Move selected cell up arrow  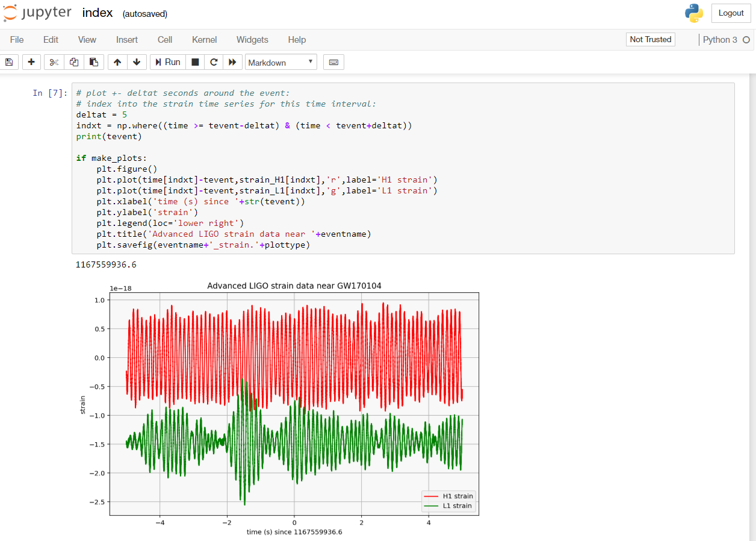pyautogui.click(x=117, y=62)
